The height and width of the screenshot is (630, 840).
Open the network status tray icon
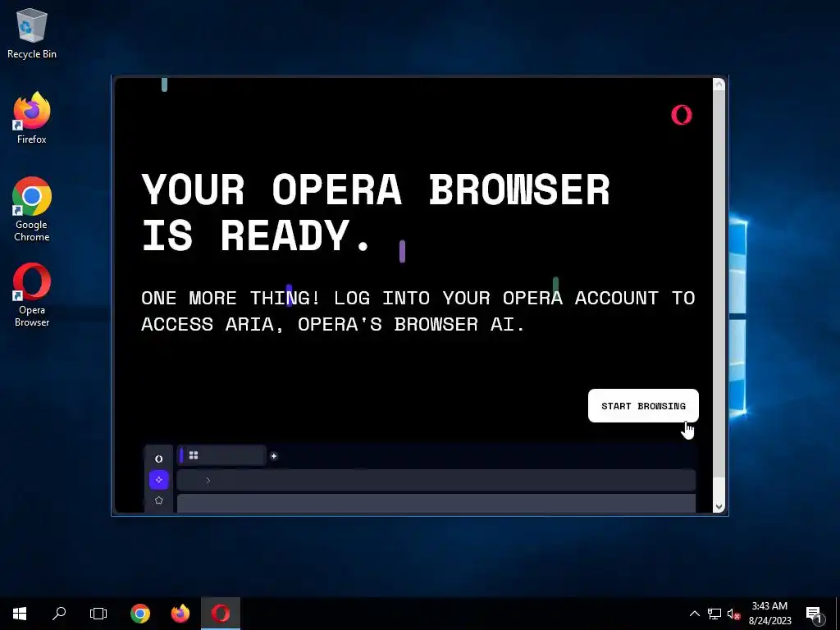pos(714,614)
